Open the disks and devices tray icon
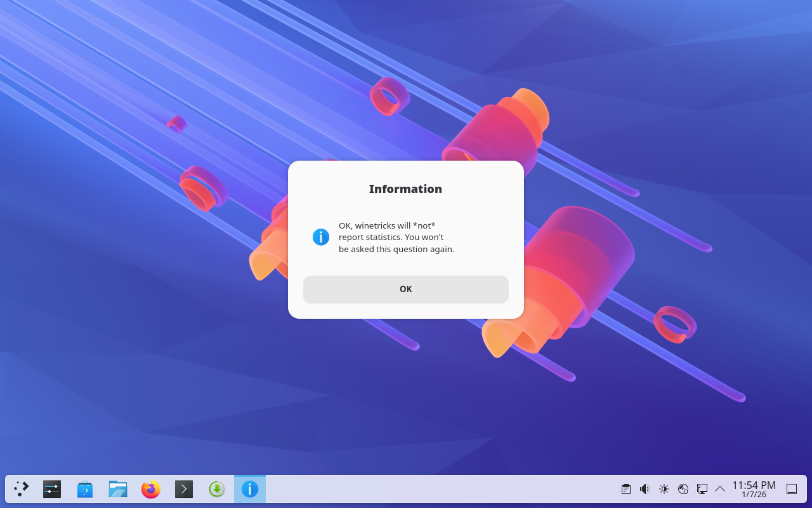Viewport: 812px width, 508px height. coord(683,489)
